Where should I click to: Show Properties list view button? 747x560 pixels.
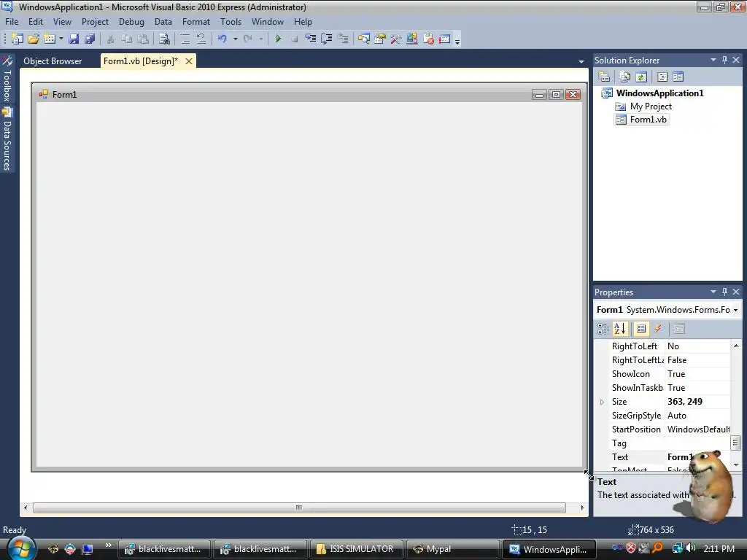tap(641, 329)
